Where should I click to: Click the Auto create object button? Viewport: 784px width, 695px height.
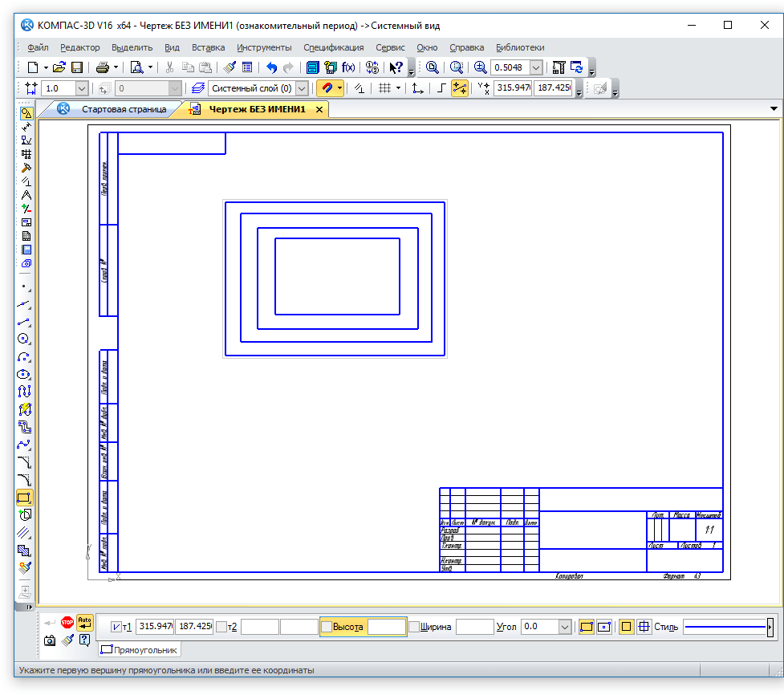point(85,622)
